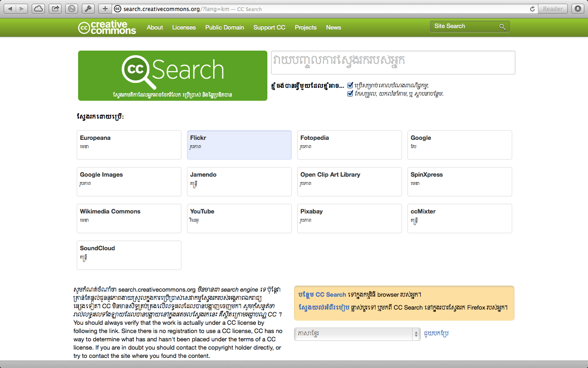Click the add CC Search link
The height and width of the screenshot is (368, 588).
pyautogui.click(x=322, y=295)
